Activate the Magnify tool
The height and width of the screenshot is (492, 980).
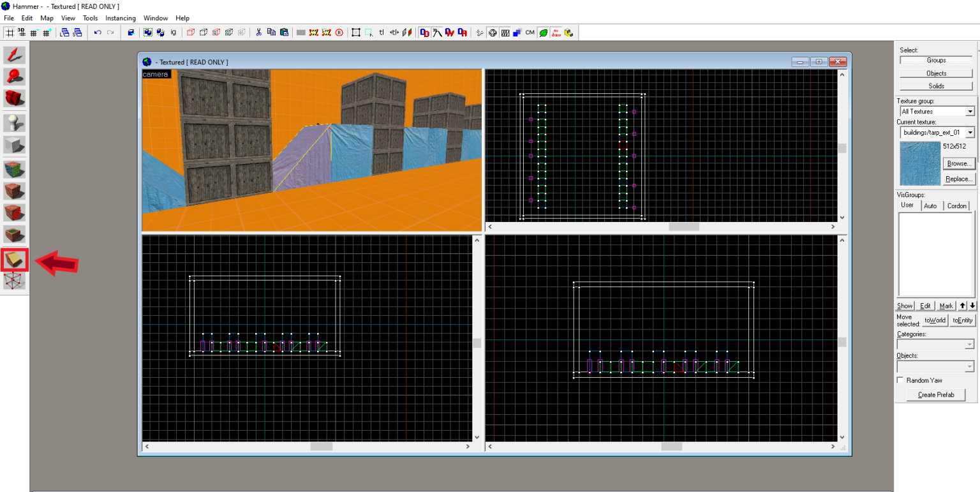click(x=14, y=77)
